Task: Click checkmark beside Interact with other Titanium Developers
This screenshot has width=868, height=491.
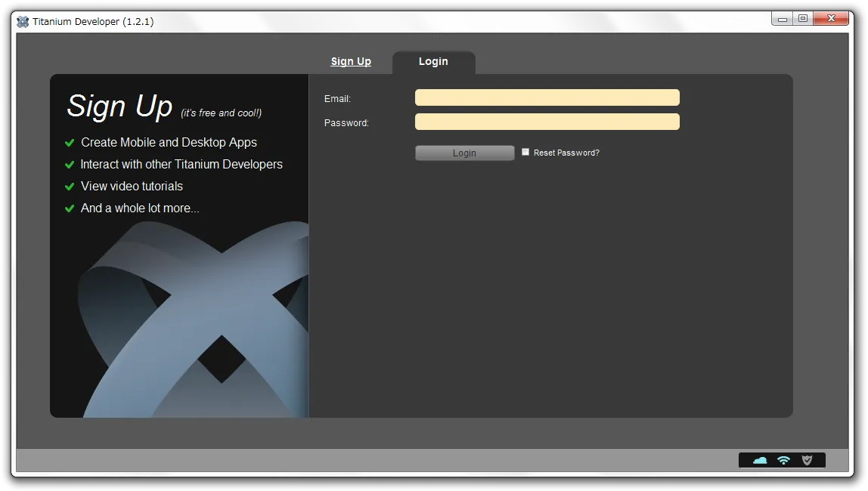Action: 70,165
